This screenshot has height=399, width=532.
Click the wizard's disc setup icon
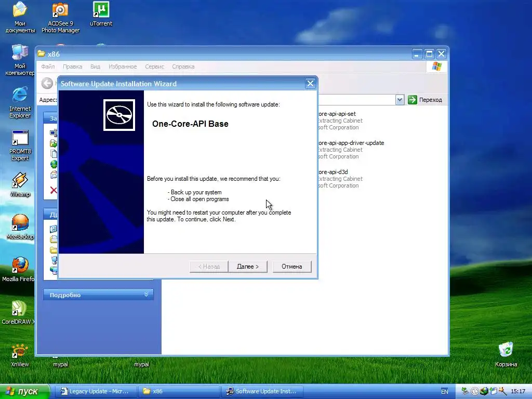(119, 115)
